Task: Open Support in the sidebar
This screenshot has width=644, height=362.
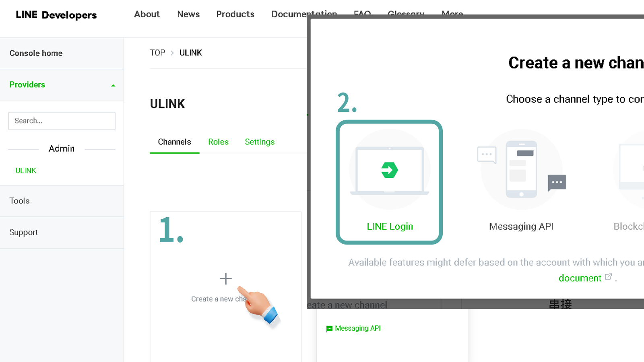Action: pos(24,232)
